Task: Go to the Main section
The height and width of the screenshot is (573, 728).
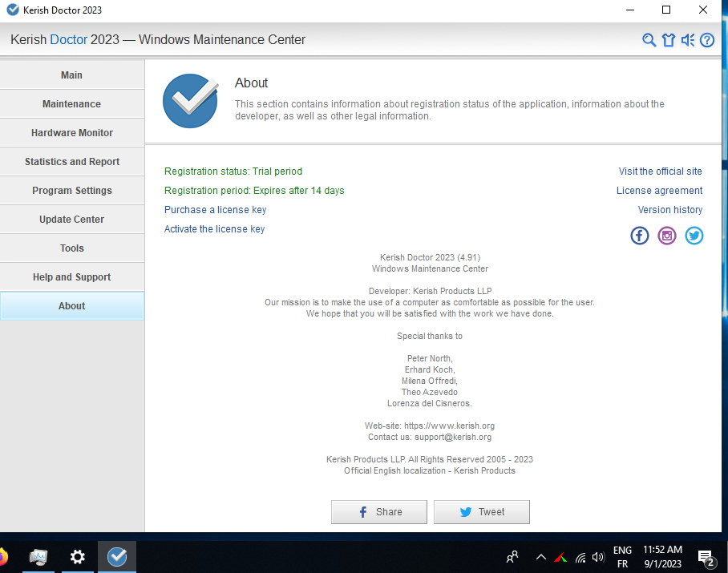Action: pyautogui.click(x=72, y=75)
